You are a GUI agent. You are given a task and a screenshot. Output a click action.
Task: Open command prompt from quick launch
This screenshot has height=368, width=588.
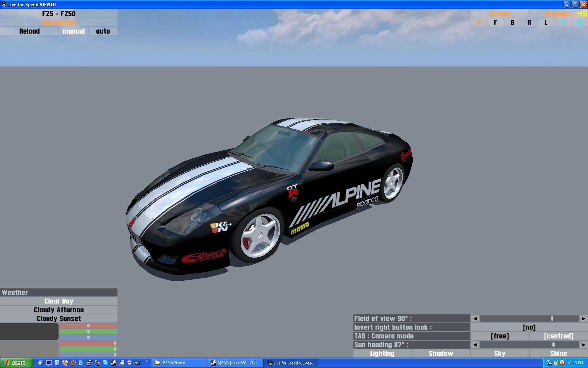point(138,363)
